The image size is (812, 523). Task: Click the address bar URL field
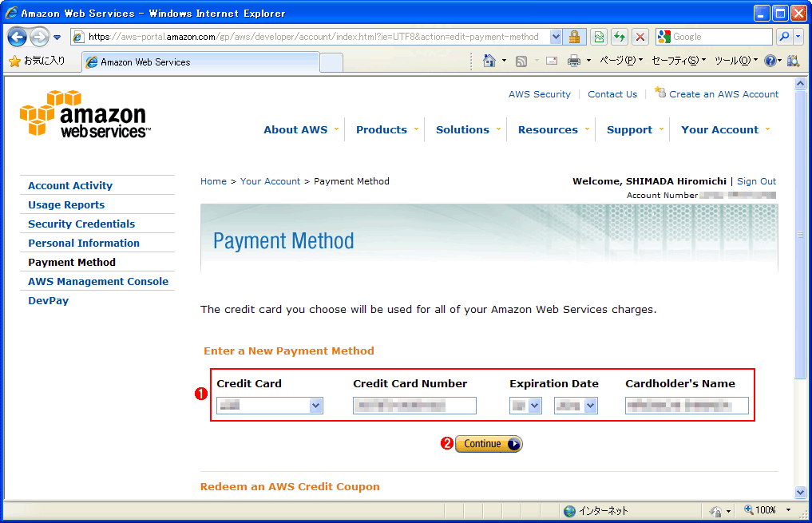[x=314, y=37]
